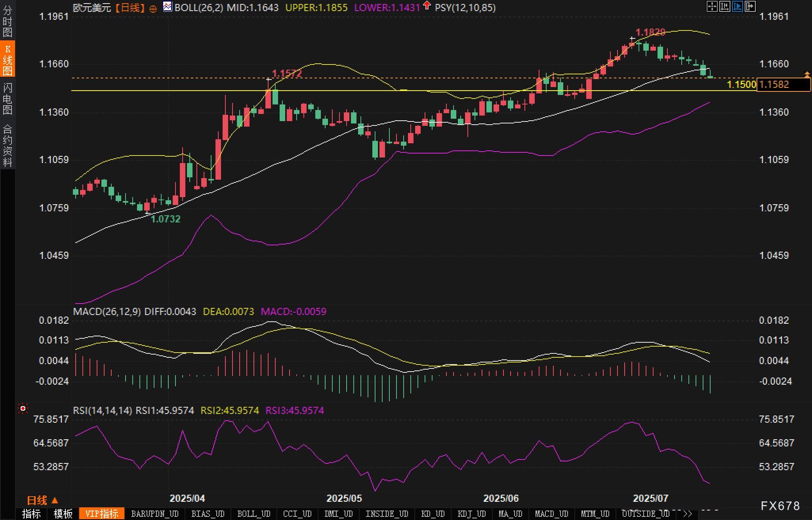812x520 pixels.
Task: Select the BOLL_UD indicator button
Action: pyautogui.click(x=254, y=514)
